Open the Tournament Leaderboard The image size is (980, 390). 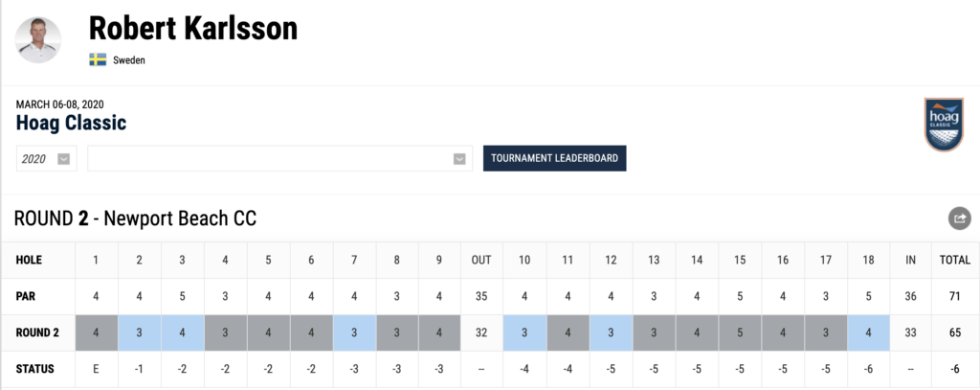tap(554, 158)
